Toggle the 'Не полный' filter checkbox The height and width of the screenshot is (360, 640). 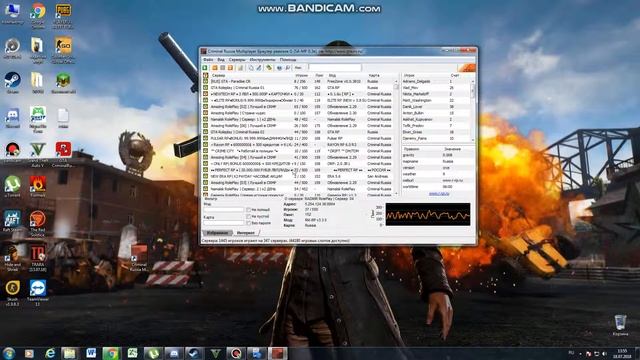[248, 210]
